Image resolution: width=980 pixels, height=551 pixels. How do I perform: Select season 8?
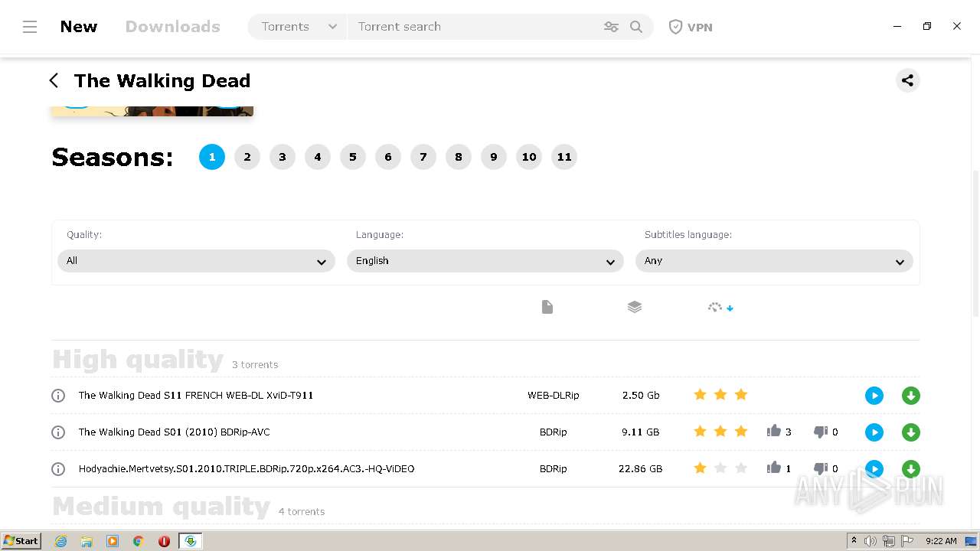point(459,157)
